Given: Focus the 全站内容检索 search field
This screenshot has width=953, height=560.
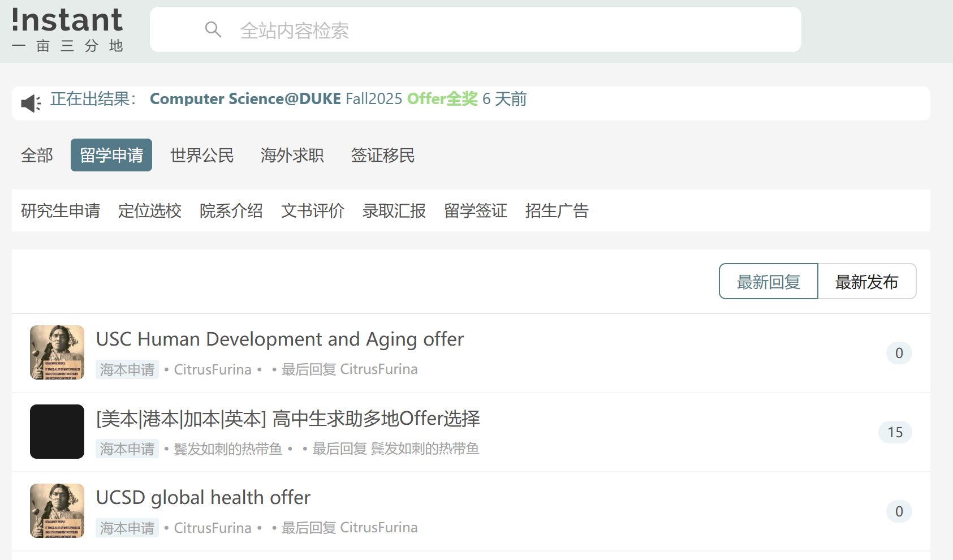Looking at the screenshot, I should (475, 29).
